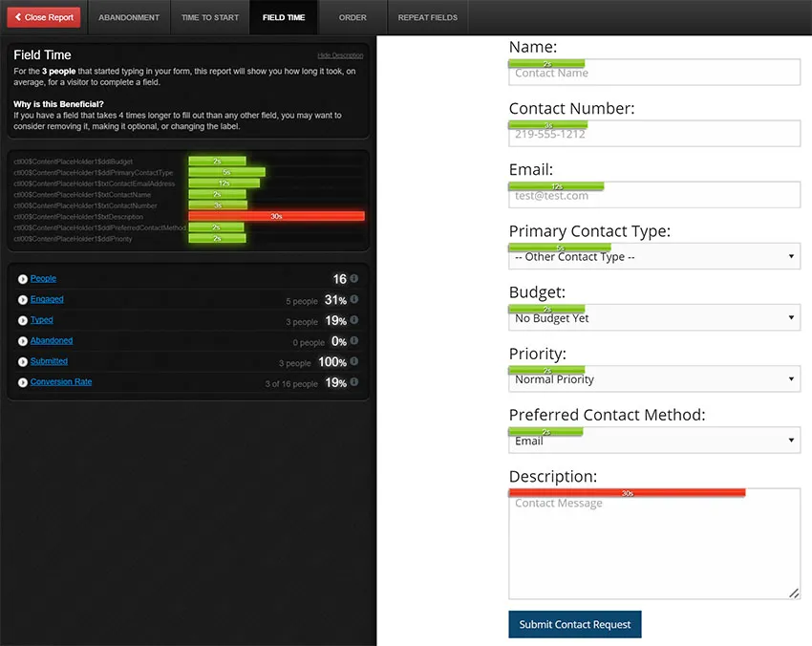Open the Time to Start tab
This screenshot has width=812, height=646.
coord(210,17)
